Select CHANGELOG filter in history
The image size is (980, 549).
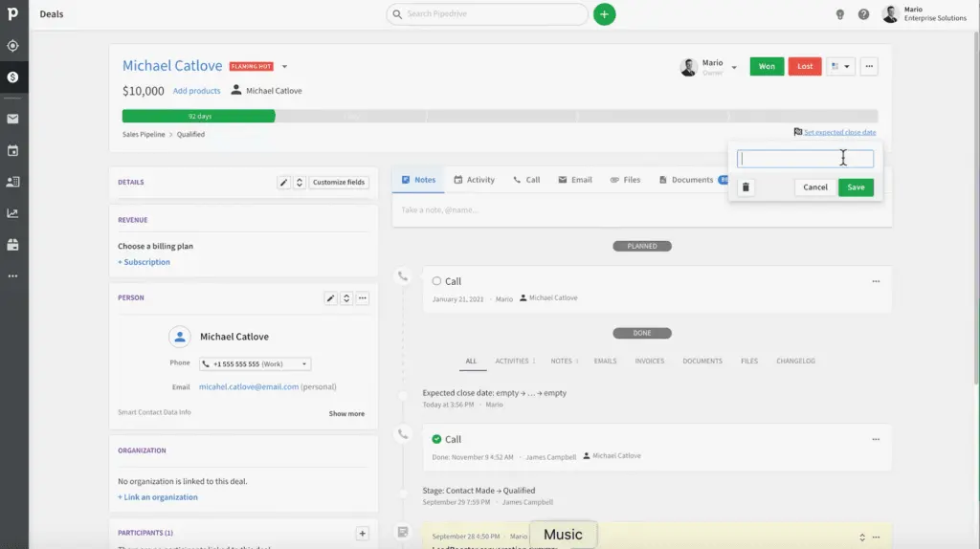point(795,361)
